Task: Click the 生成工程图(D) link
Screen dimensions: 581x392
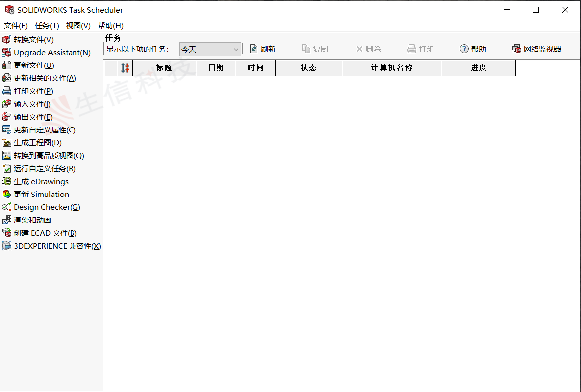Action: [x=37, y=143]
